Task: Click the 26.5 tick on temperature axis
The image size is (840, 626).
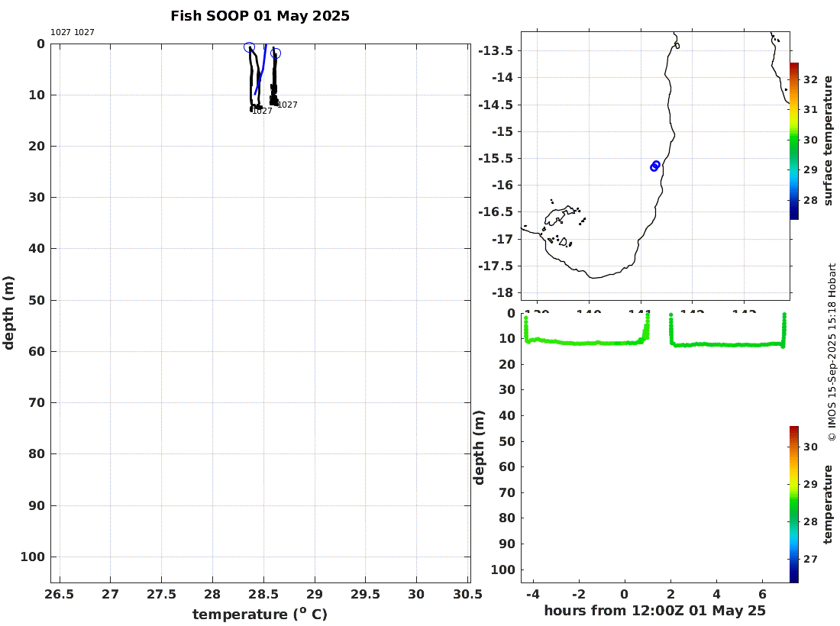Action: click(x=60, y=595)
